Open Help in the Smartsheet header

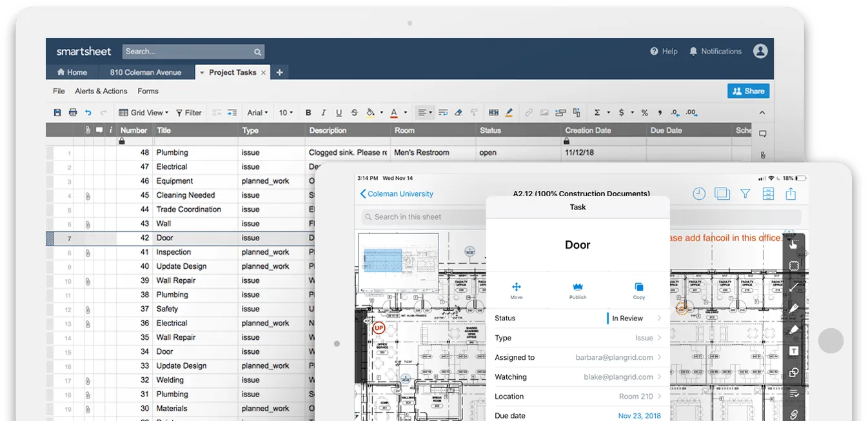tap(664, 51)
